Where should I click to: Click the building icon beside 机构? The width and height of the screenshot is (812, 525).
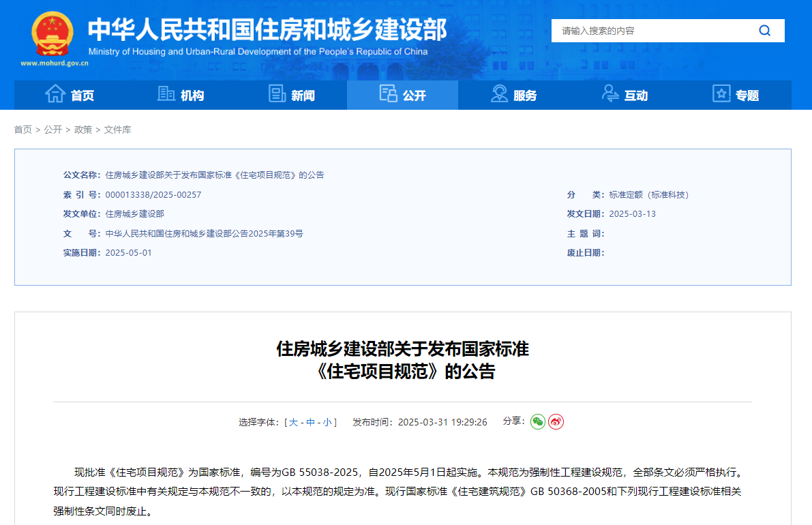pyautogui.click(x=166, y=93)
